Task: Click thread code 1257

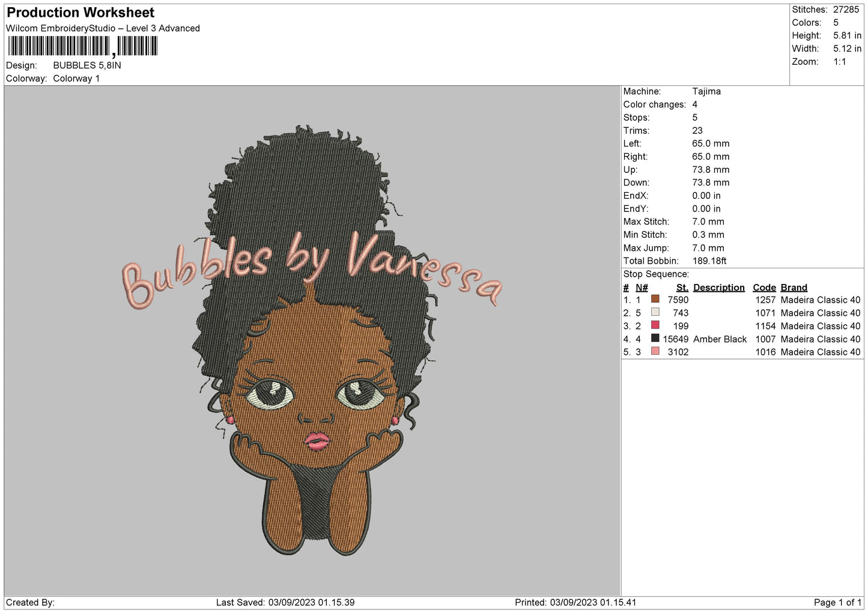Action: tap(765, 300)
